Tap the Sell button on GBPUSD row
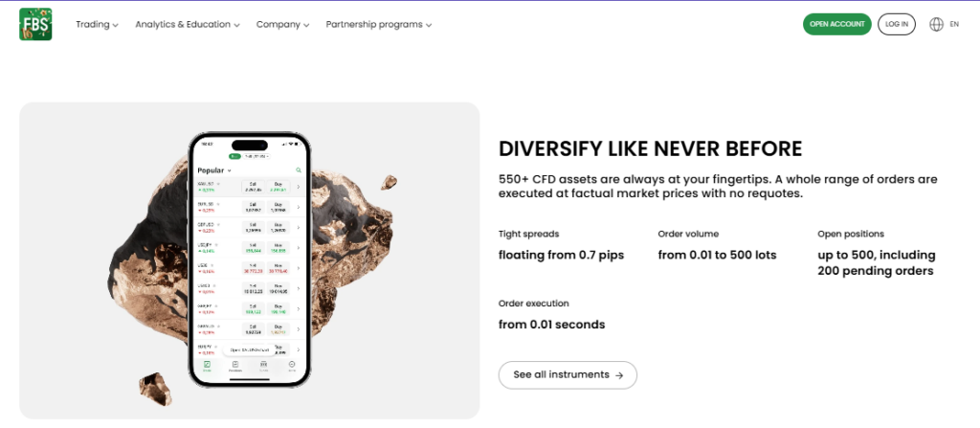Viewport: 980px width, 428px height. tap(253, 227)
